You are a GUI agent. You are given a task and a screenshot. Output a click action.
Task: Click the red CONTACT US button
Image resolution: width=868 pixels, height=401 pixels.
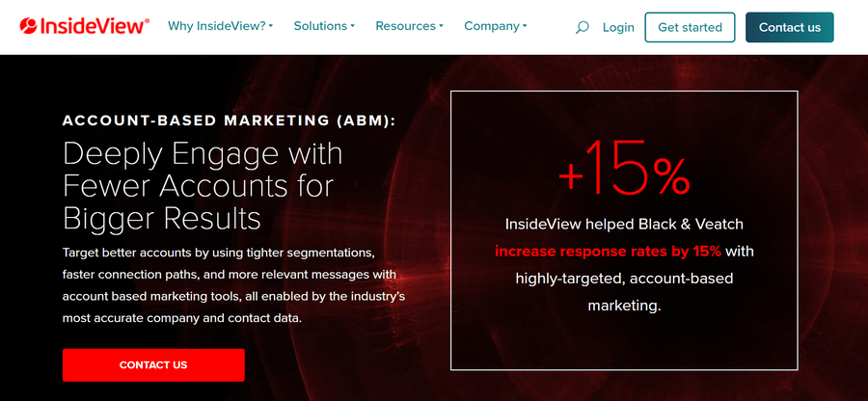(x=153, y=365)
